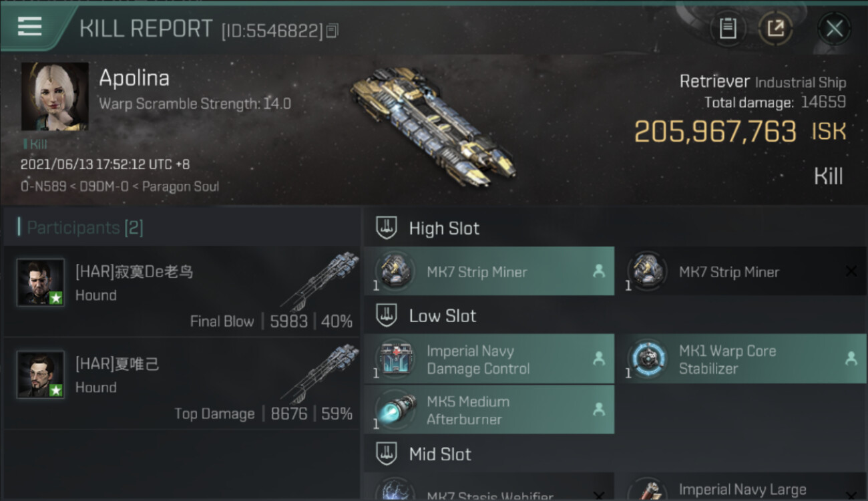Click the Retriever ship image

point(433,126)
